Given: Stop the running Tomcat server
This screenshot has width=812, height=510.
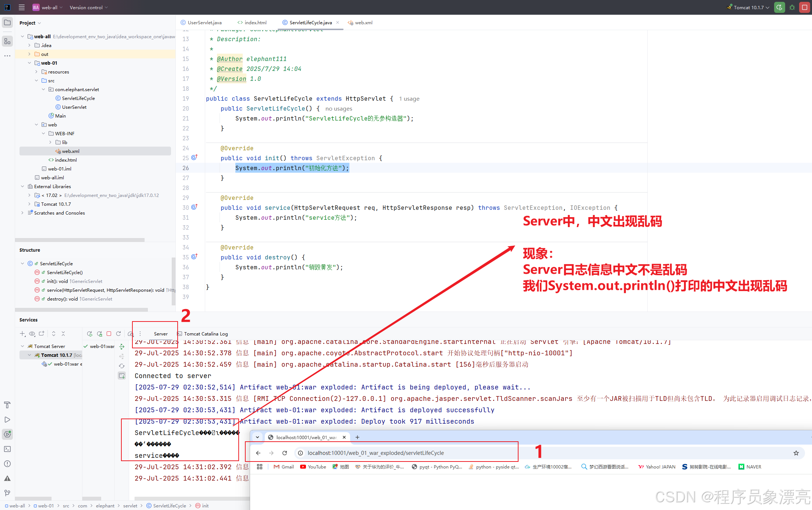Looking at the screenshot, I should (109, 333).
